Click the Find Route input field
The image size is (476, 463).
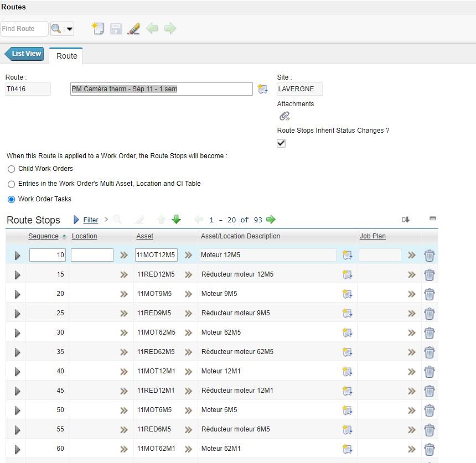click(x=24, y=29)
